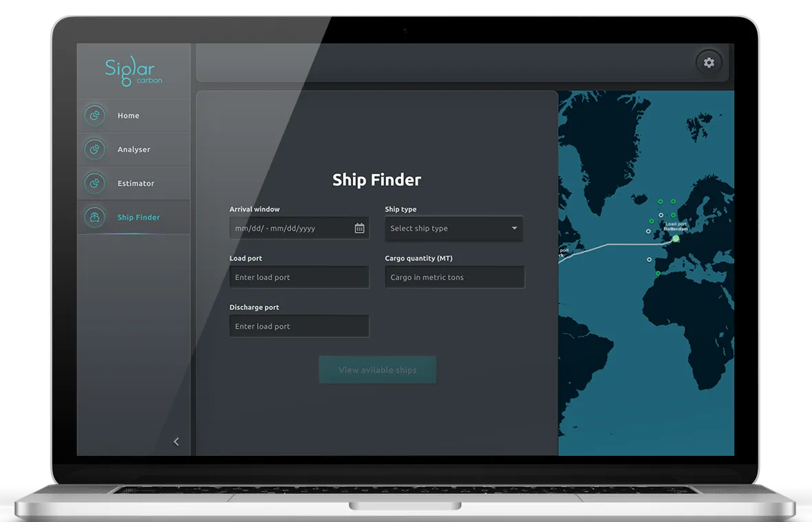Click the Home pie-chart icon
This screenshot has width=812, height=522.
94,115
